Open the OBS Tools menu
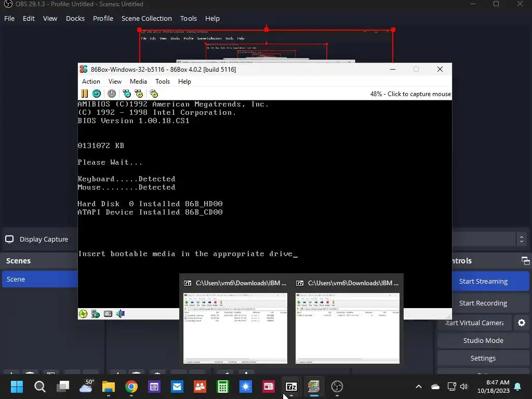532x399 pixels. click(x=188, y=18)
